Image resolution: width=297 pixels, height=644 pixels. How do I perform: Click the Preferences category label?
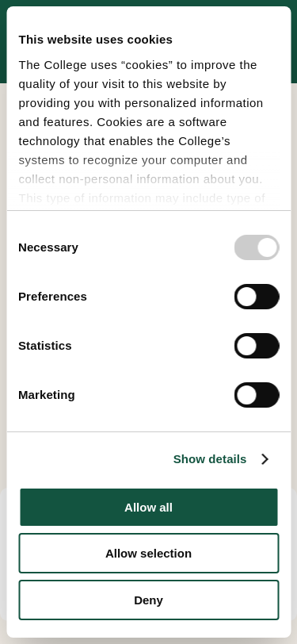coord(52,297)
